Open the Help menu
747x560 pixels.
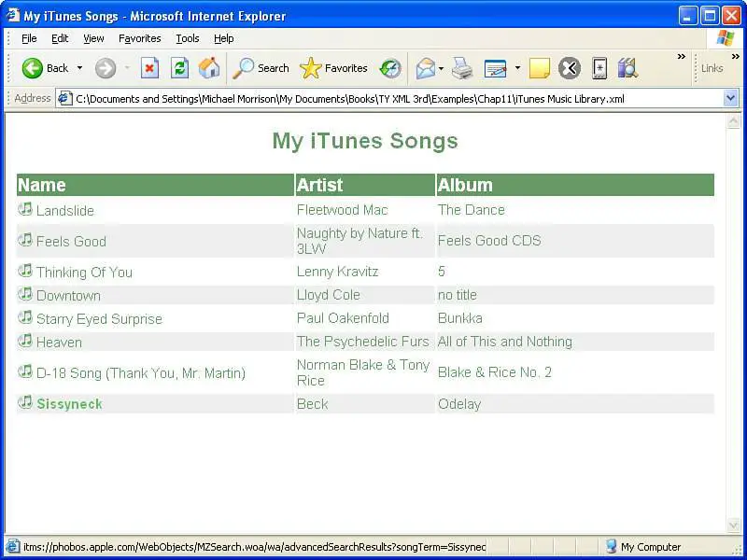coord(223,38)
